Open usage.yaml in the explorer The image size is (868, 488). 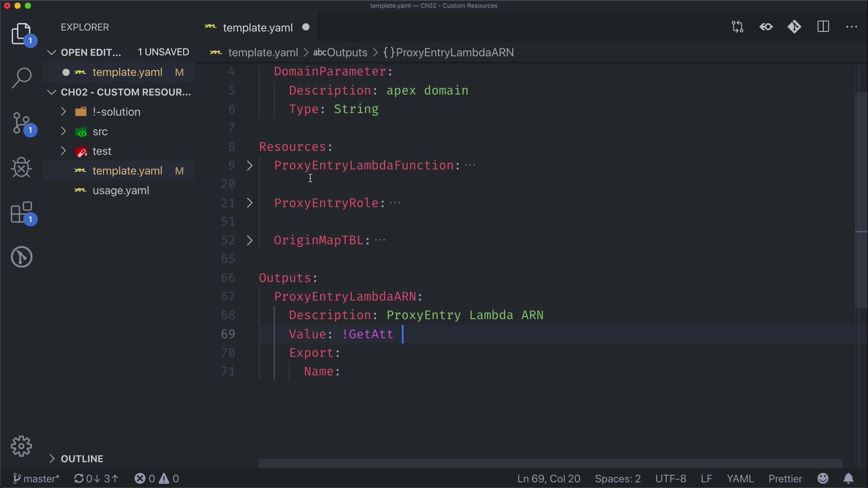[121, 191]
